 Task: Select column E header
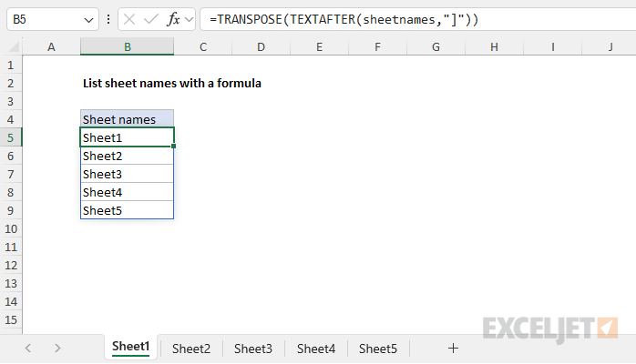[x=320, y=47]
